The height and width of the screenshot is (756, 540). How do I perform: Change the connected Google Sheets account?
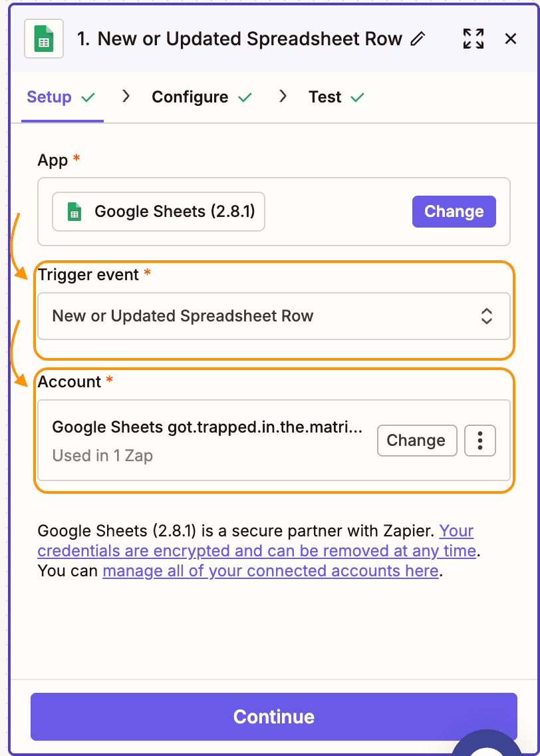[417, 440]
